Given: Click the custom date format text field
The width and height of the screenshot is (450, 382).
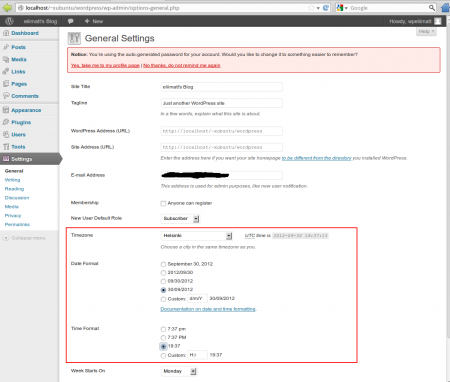Looking at the screenshot, I should coord(198,299).
